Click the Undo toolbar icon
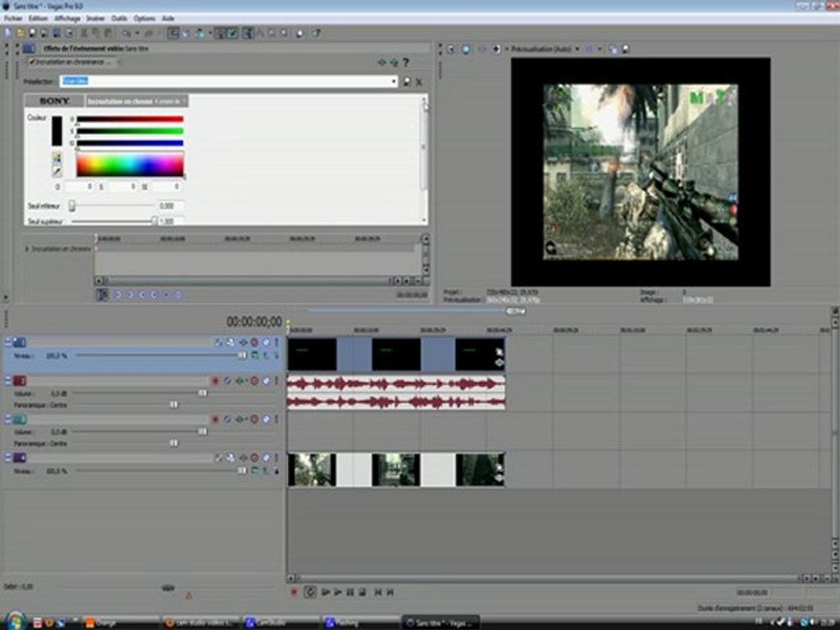Viewport: 840px width, 630px height. (126, 33)
